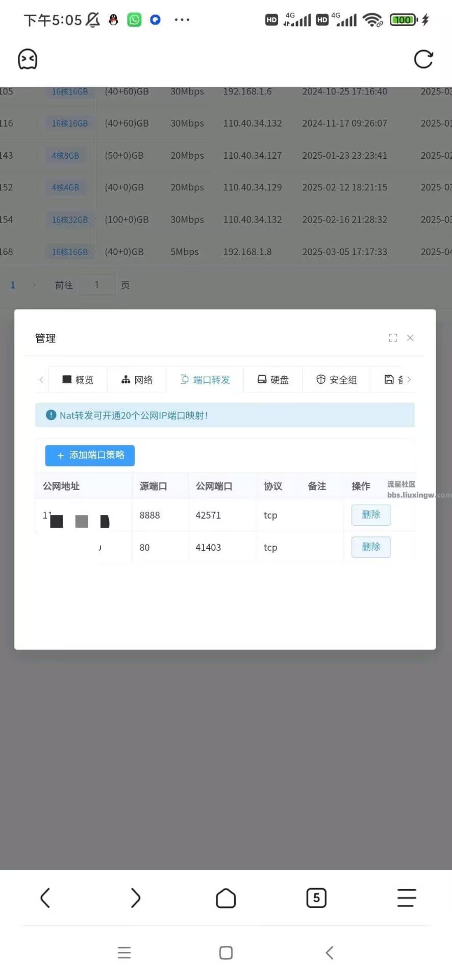Click the 公网地址 column header
The height and width of the screenshot is (980, 452).
(x=61, y=486)
